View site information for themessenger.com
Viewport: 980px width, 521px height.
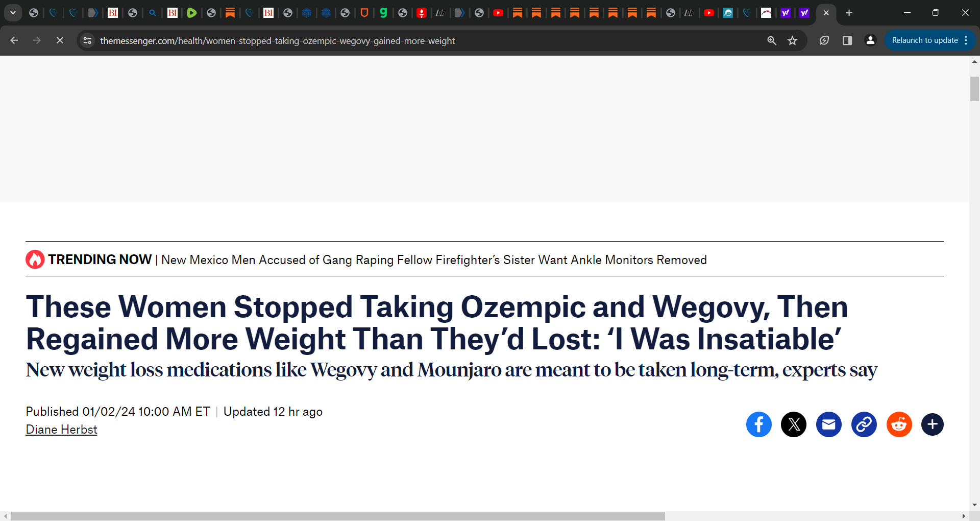coord(88,40)
